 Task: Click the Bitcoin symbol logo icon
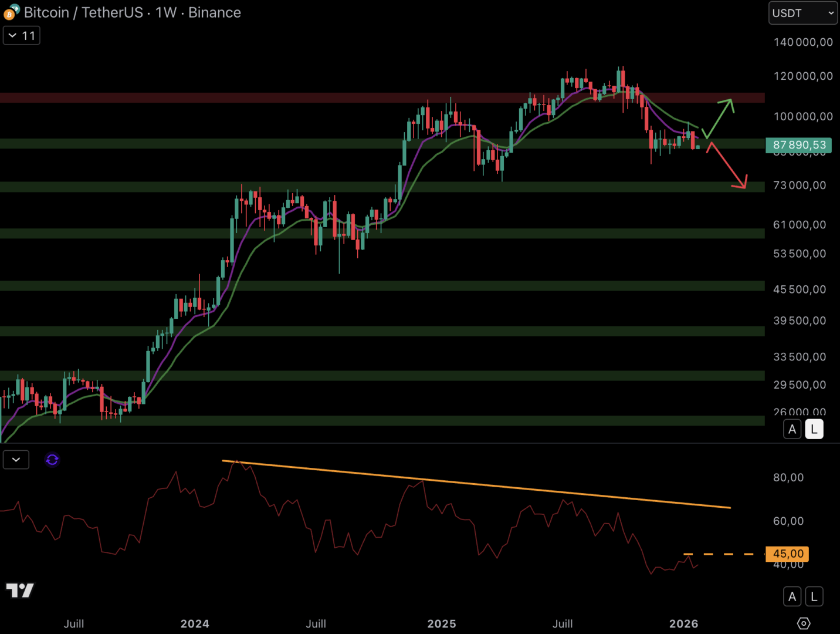point(11,12)
